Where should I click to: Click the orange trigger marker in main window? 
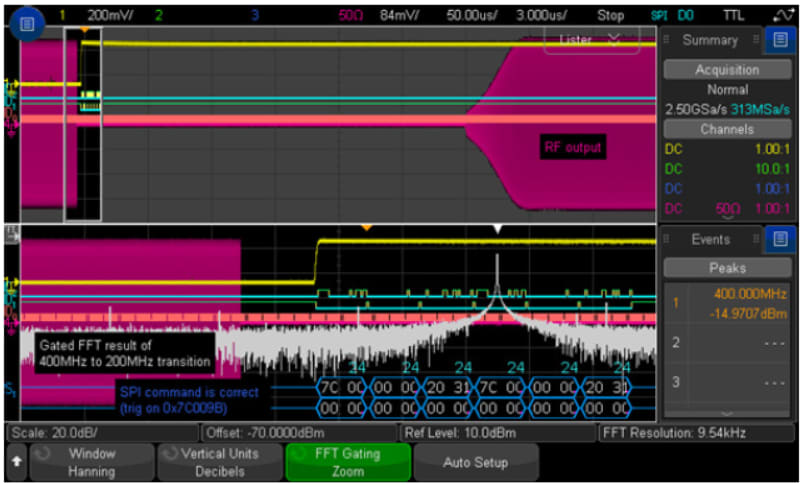pos(85,30)
